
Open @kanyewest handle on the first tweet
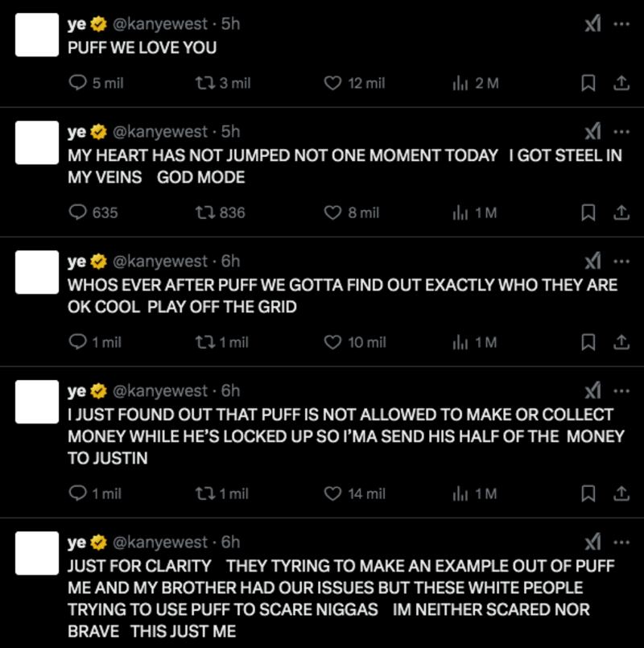click(160, 24)
